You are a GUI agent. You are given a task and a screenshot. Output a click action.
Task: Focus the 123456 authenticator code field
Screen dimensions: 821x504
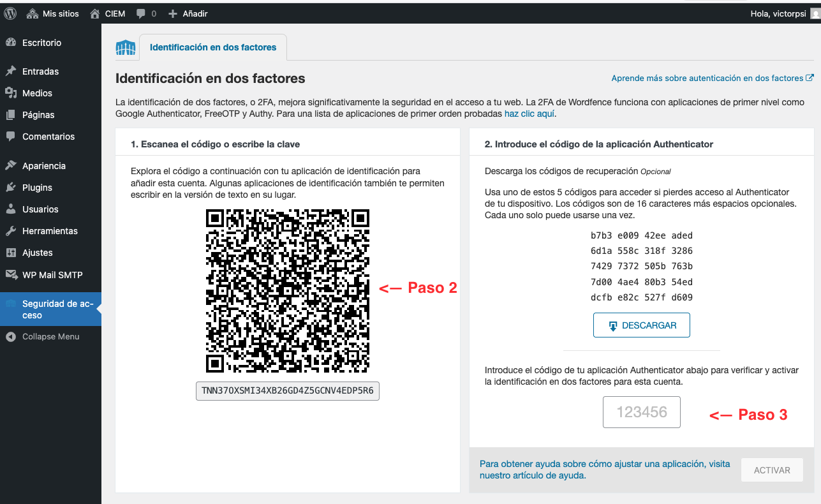point(642,412)
